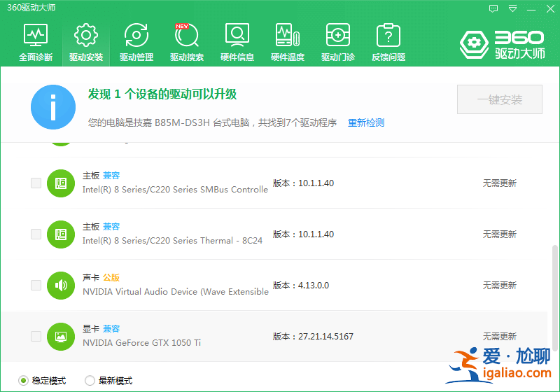The width and height of the screenshot is (560, 392).
Task: Click the blue info icon
Action: point(53,107)
